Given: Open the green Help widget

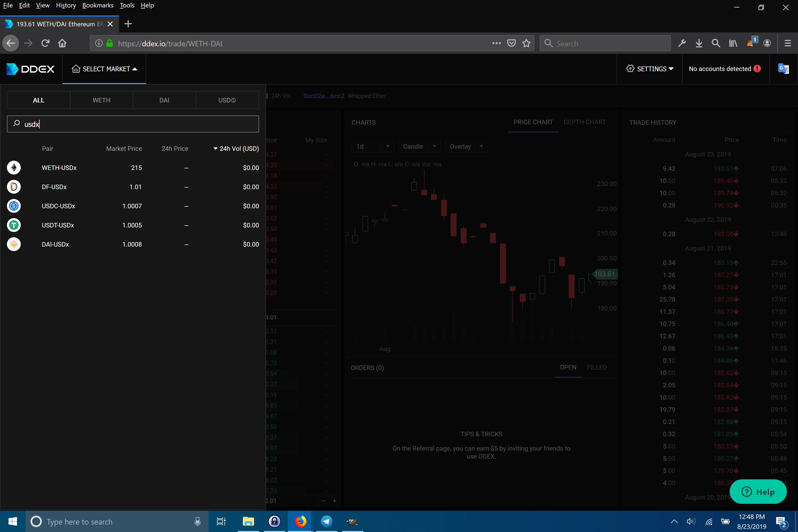Looking at the screenshot, I should pos(758,492).
